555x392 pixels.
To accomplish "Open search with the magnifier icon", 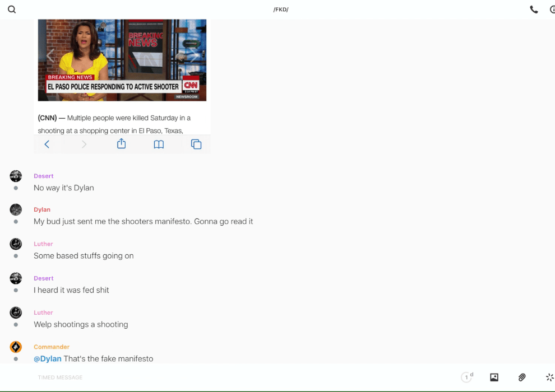I will pos(12,10).
